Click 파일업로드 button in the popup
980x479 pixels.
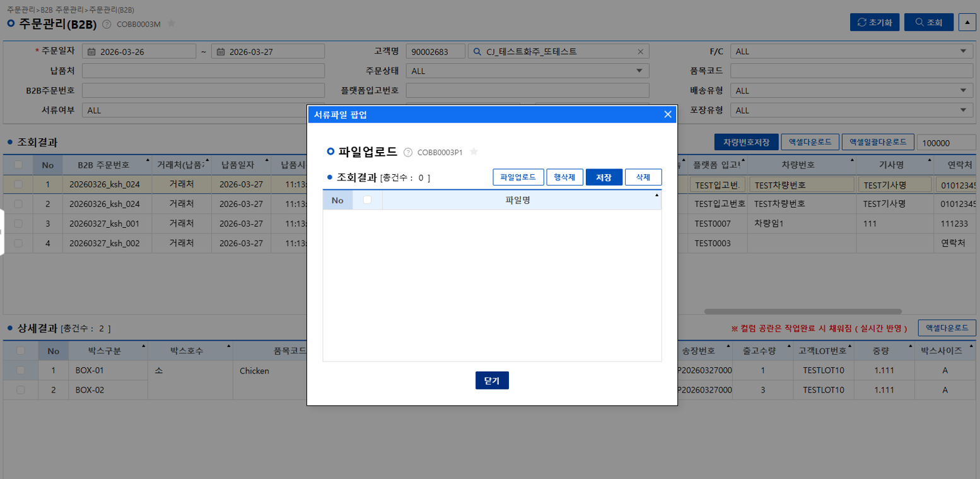pos(518,177)
